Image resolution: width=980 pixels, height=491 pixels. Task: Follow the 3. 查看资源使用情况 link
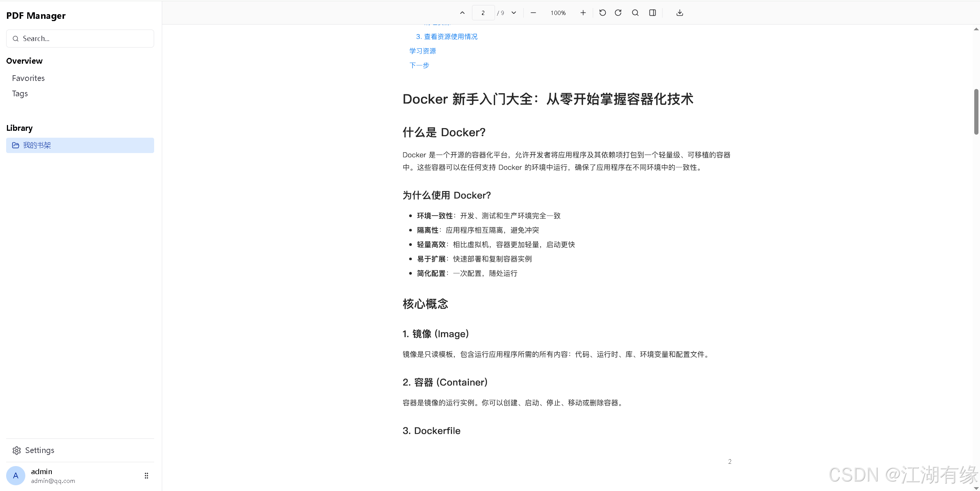coord(447,37)
